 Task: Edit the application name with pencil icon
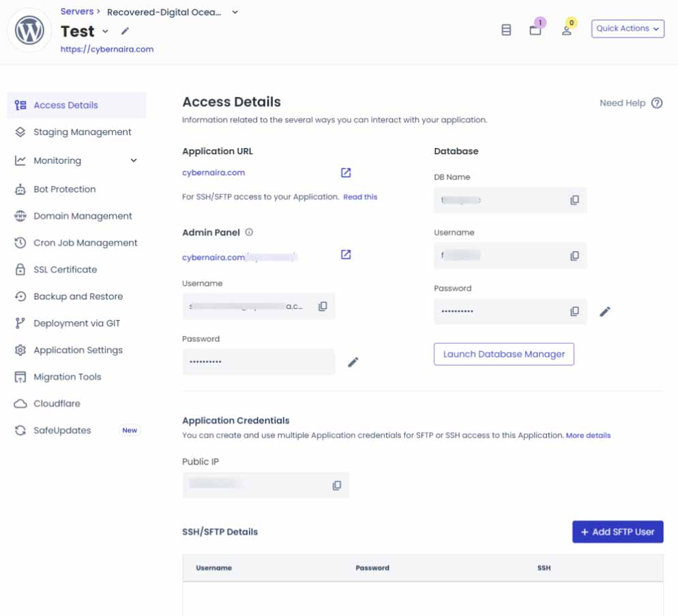click(124, 31)
